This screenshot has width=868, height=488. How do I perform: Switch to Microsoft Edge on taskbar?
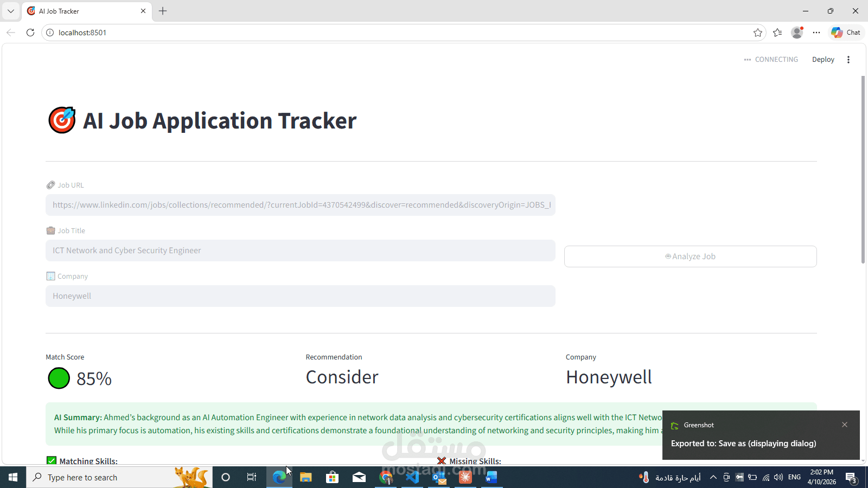(x=279, y=477)
